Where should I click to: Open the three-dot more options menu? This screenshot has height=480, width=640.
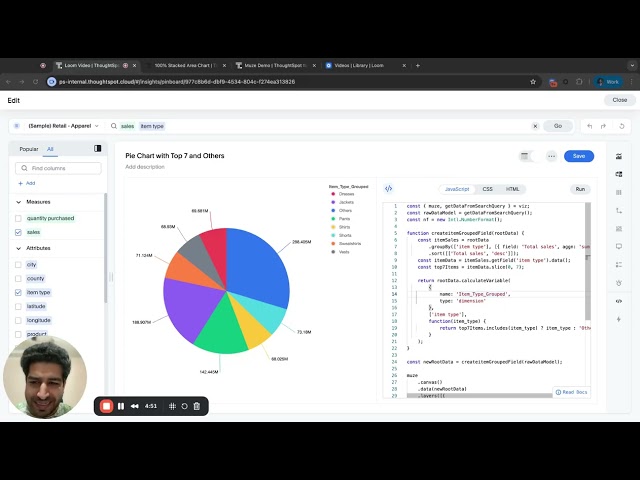[x=551, y=156]
